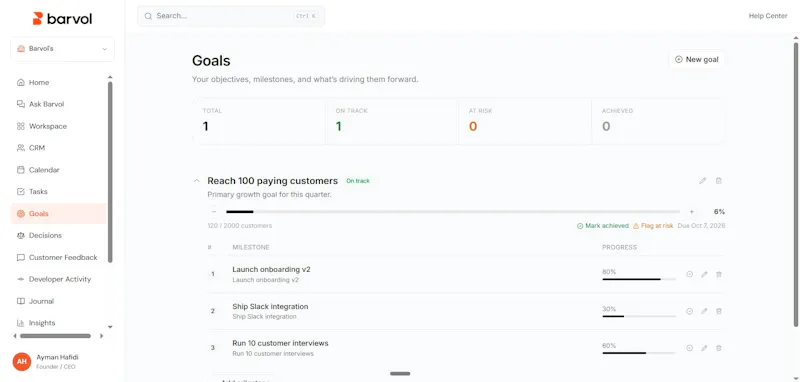Edit the Ship Slack integration milestone

(704, 311)
